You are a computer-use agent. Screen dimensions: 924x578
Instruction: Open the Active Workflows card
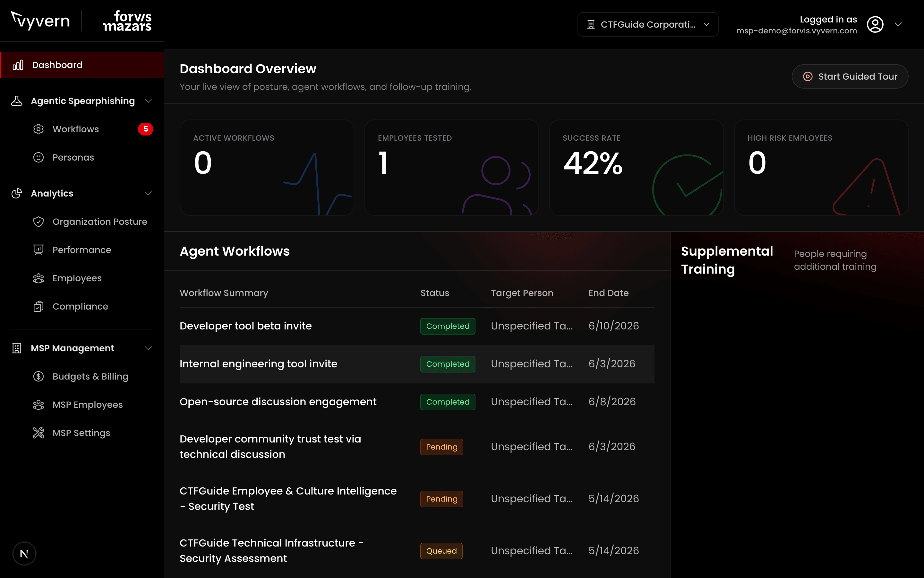click(267, 167)
